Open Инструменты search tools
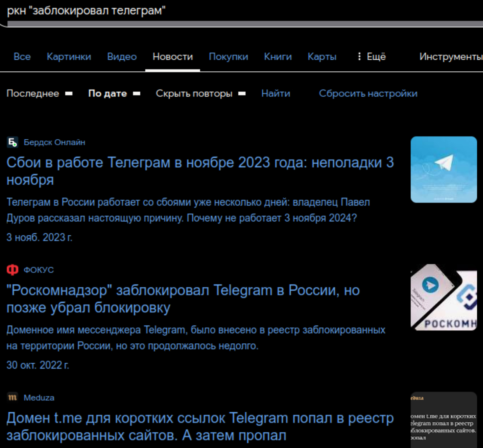The image size is (483, 448). [451, 57]
